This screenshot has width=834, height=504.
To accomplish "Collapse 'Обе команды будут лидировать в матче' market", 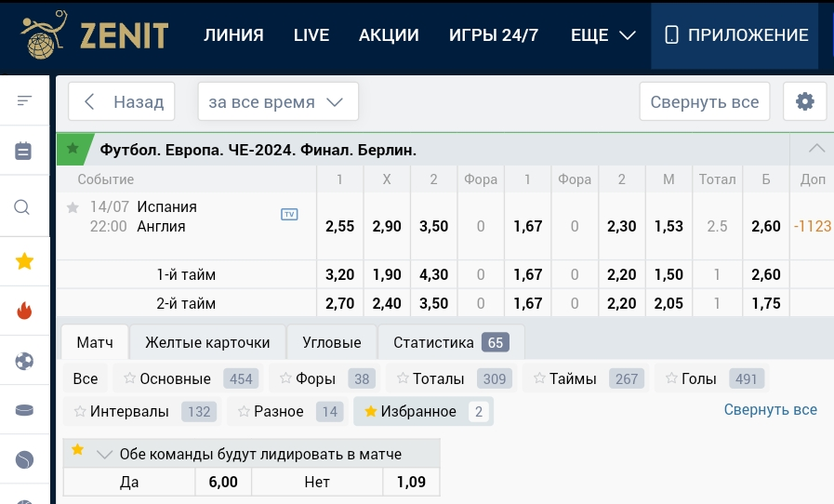I will click(104, 454).
